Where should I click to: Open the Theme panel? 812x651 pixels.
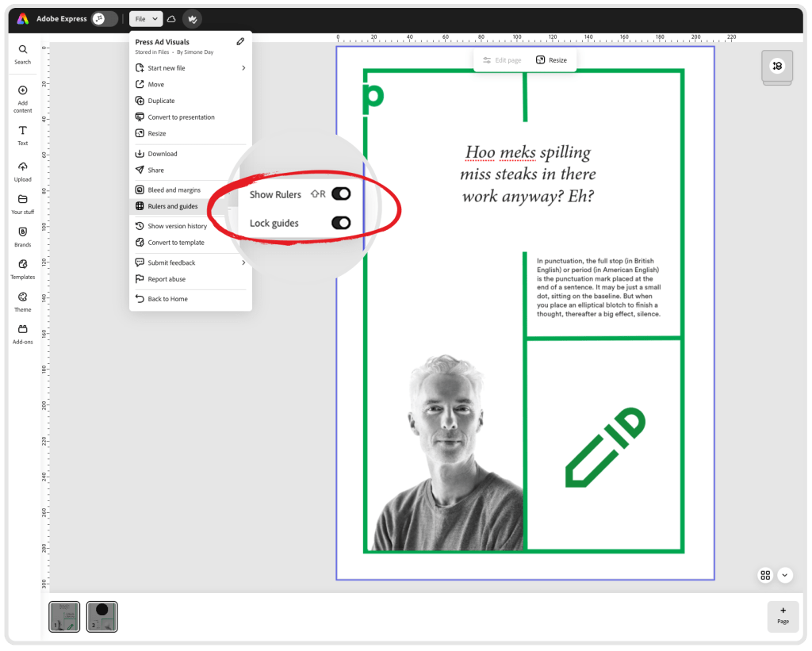pos(22,301)
